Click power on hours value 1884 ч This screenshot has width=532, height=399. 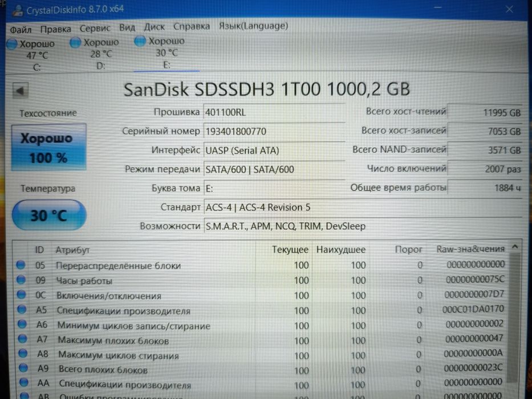(x=485, y=188)
